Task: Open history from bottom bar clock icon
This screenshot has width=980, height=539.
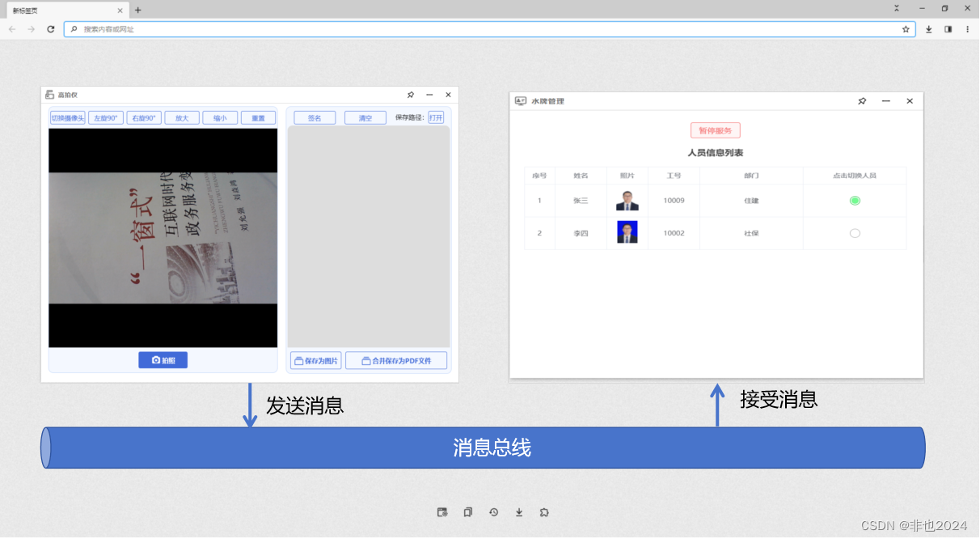Action: coord(493,512)
